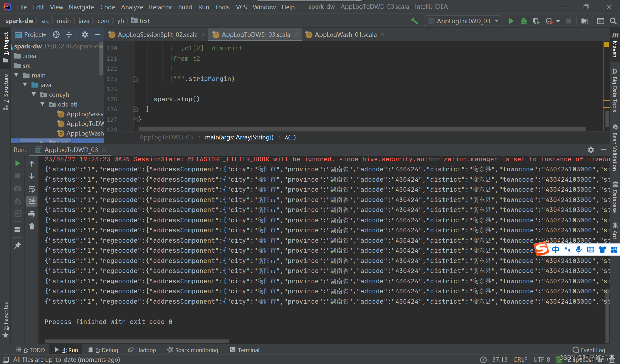Screen dimensions: 620x364
Task: Close the AppLogToDWD_03.scala editor tab
Action: 296,35
